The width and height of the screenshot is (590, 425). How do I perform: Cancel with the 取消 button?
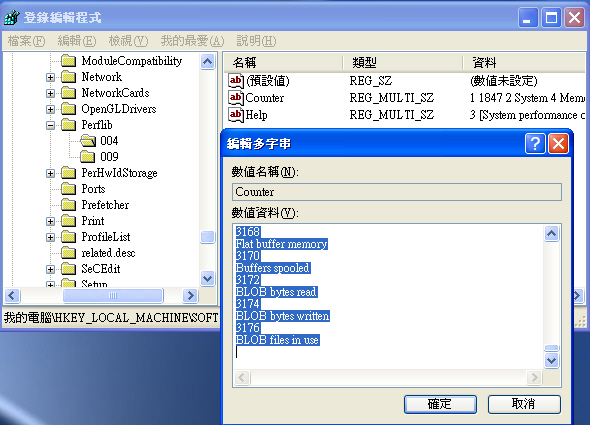524,404
